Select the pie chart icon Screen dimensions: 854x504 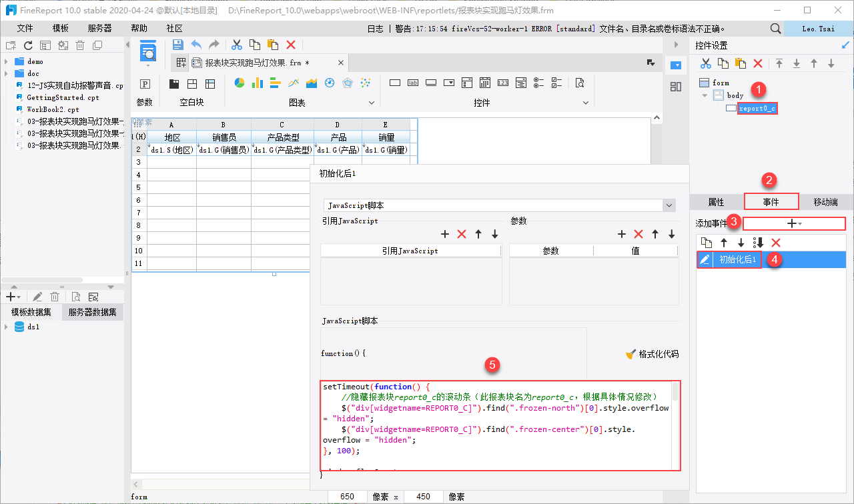coord(240,83)
